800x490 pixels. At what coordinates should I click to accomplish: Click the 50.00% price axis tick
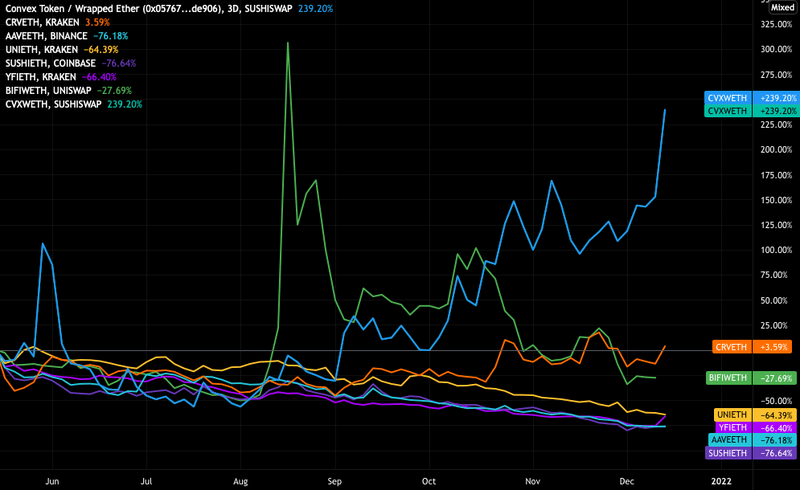click(x=776, y=301)
